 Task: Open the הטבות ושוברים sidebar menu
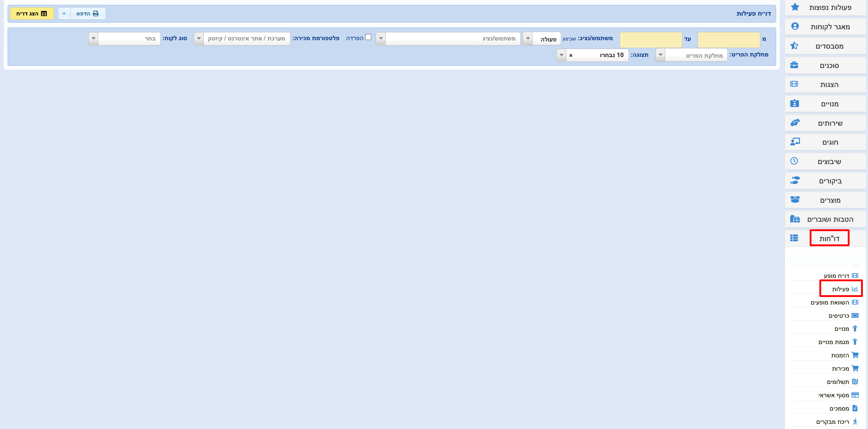tap(826, 219)
